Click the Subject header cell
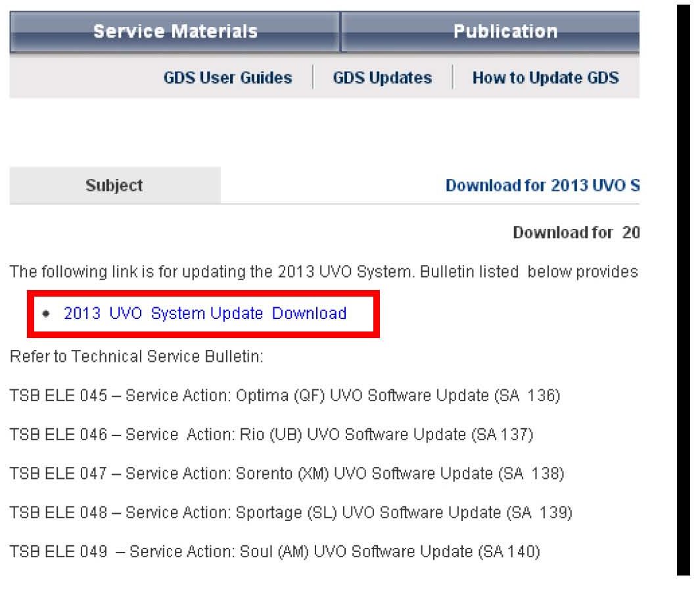Screen dimensions: 700x590 click(114, 185)
